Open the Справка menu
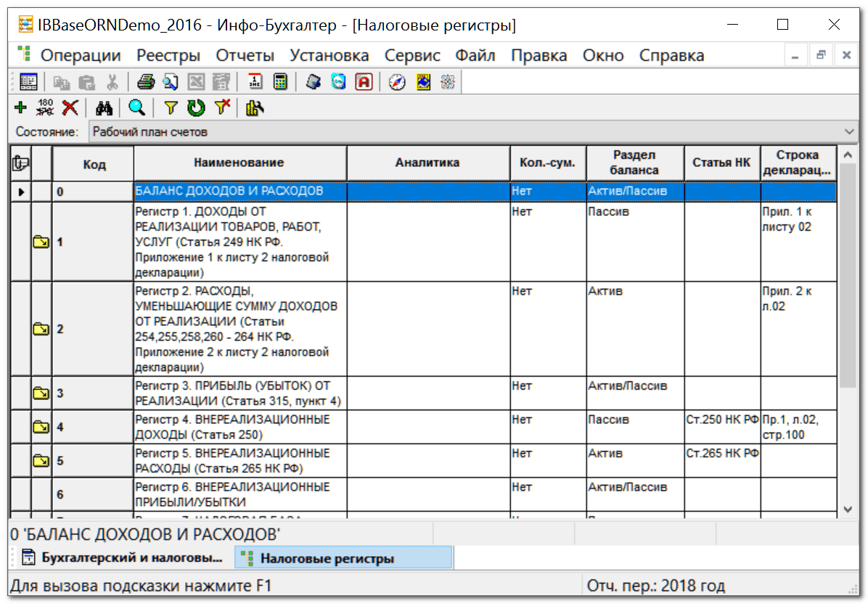 tap(671, 55)
